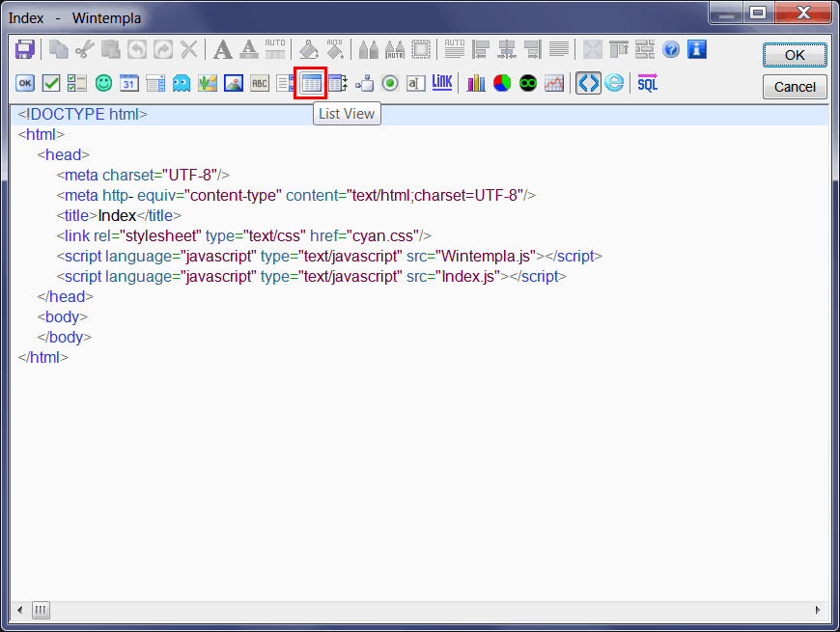Click the Redo arrow icon
Image resolution: width=840 pixels, height=632 pixels.
pos(163,50)
